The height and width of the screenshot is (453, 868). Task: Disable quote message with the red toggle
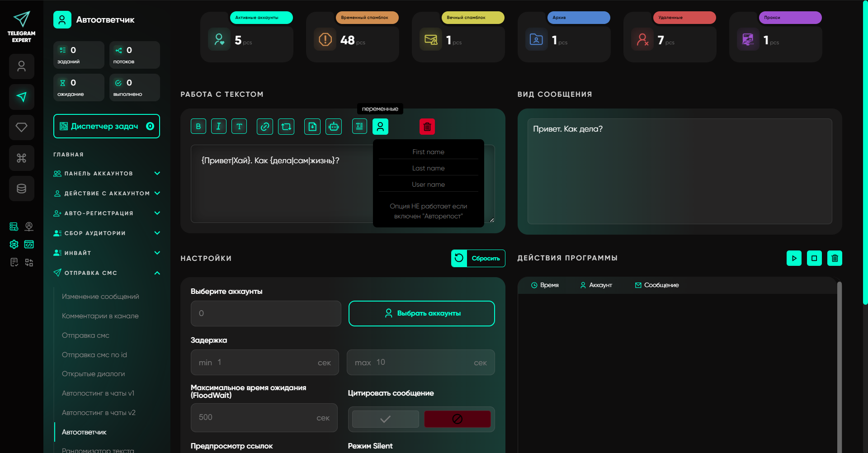457,419
